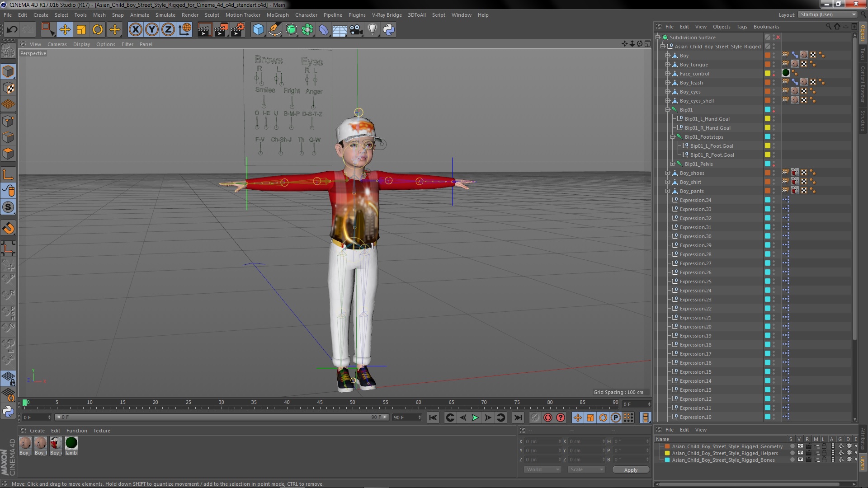Select the Move tool in top toolbar
Image resolution: width=868 pixels, height=488 pixels.
[x=65, y=30]
